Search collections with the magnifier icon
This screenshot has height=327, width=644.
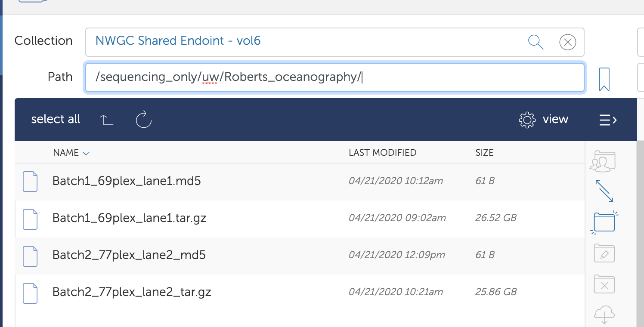tap(535, 42)
